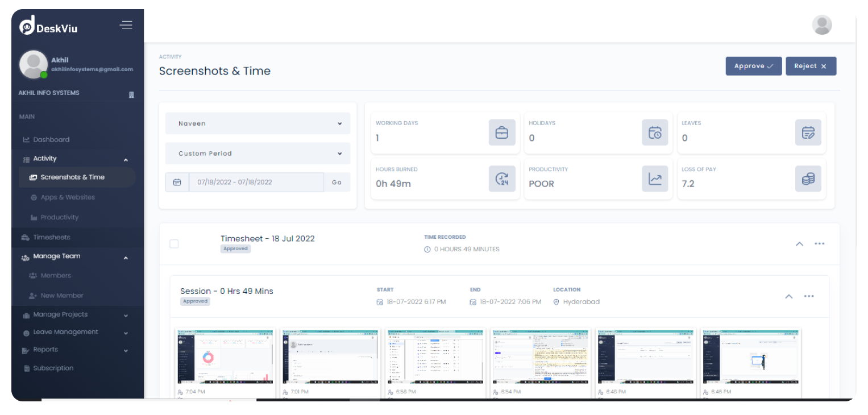The width and height of the screenshot is (868, 415).
Task: Collapse the Session - 0 Hrs 49 Mins panel
Action: pos(789,296)
